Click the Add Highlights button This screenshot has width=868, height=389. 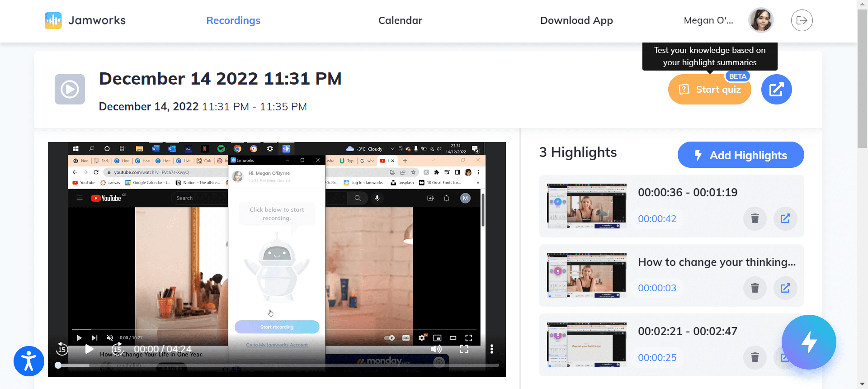(x=741, y=155)
